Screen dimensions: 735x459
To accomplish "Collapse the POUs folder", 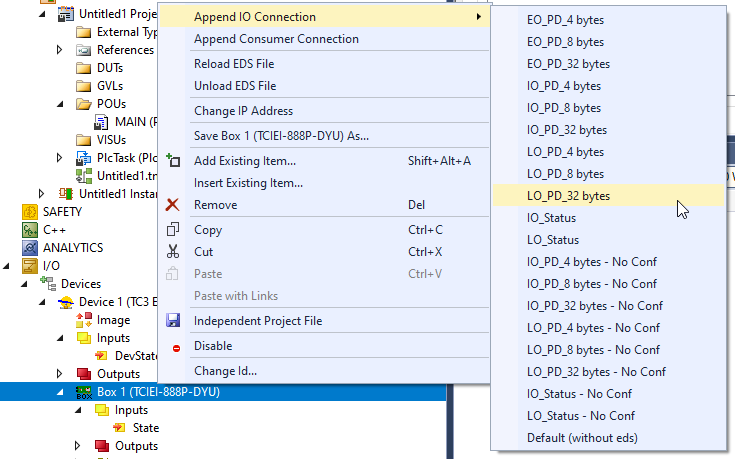I will pos(60,104).
